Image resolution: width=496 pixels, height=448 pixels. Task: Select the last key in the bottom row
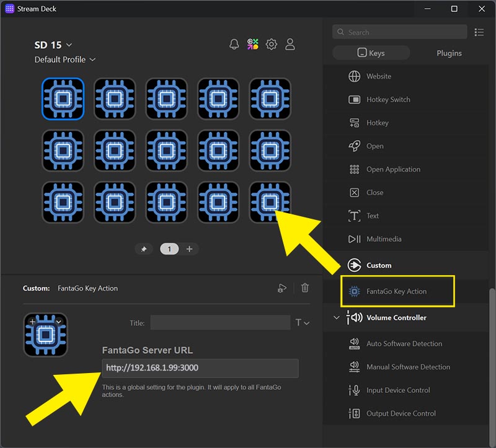[x=270, y=203]
